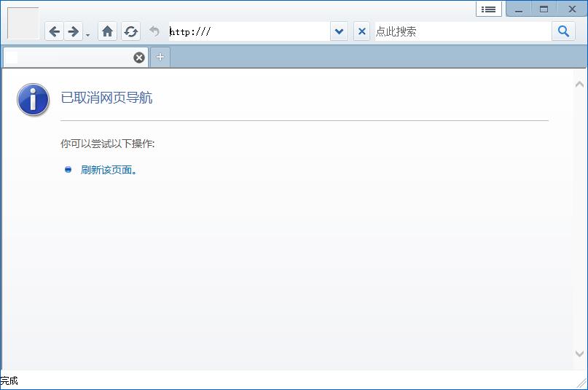Click the blank logo box top-left
This screenshot has width=588, height=390.
(23, 23)
